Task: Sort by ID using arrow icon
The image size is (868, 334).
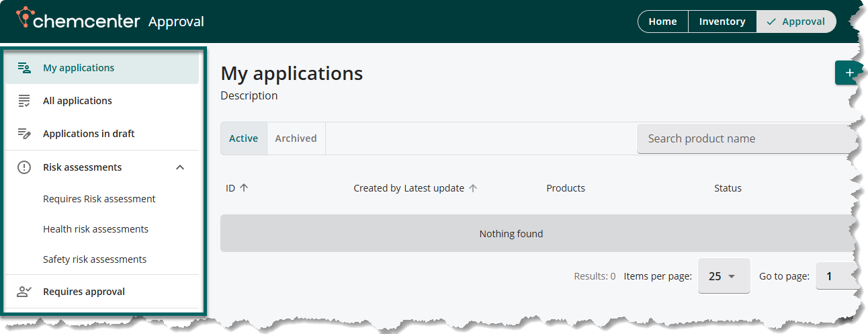Action: pyautogui.click(x=244, y=188)
